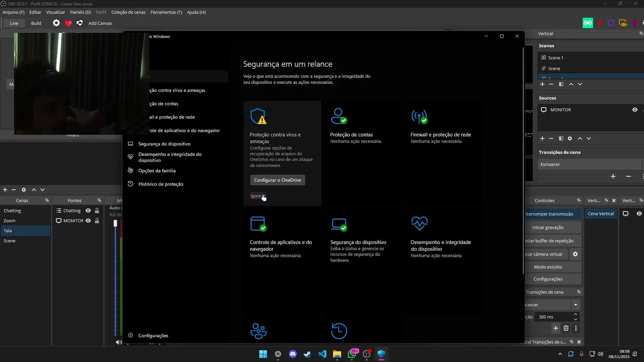The height and width of the screenshot is (362, 644).
Task: Move source up in Vertical Sources panel
Action: click(x=580, y=138)
